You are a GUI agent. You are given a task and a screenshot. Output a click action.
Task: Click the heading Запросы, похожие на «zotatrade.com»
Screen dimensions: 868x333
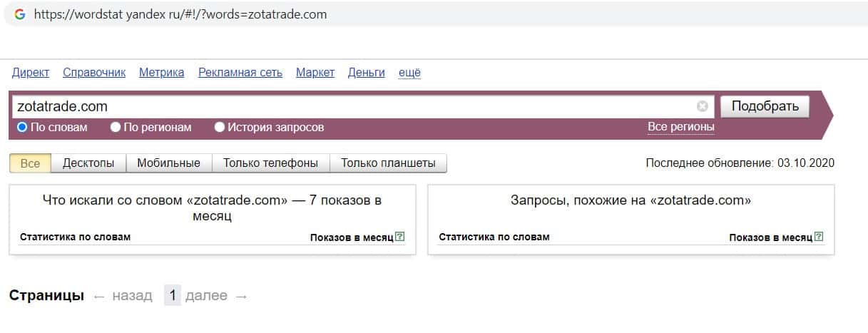point(631,200)
